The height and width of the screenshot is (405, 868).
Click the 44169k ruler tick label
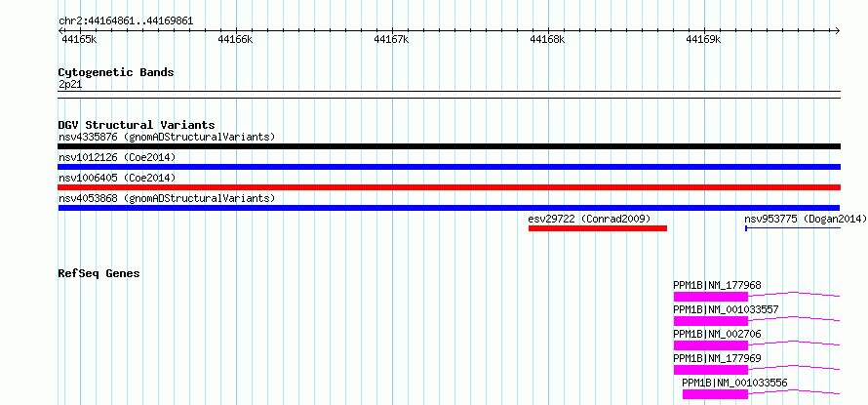(703, 39)
